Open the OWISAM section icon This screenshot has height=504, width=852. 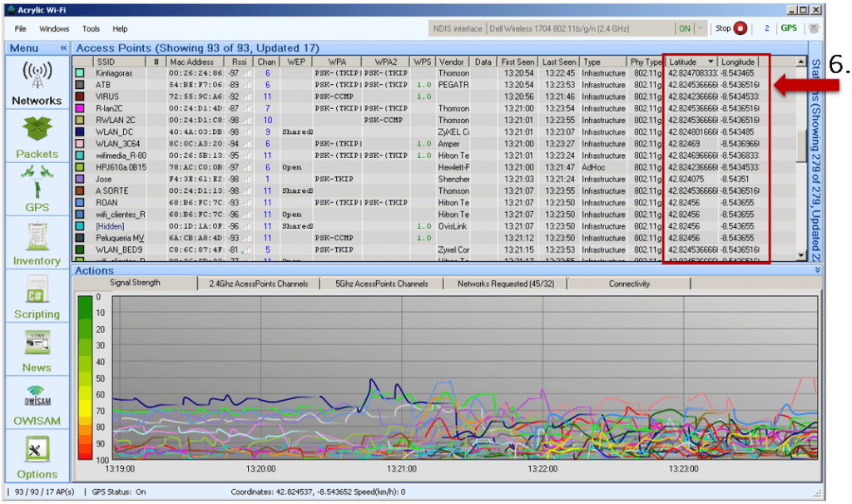(37, 397)
